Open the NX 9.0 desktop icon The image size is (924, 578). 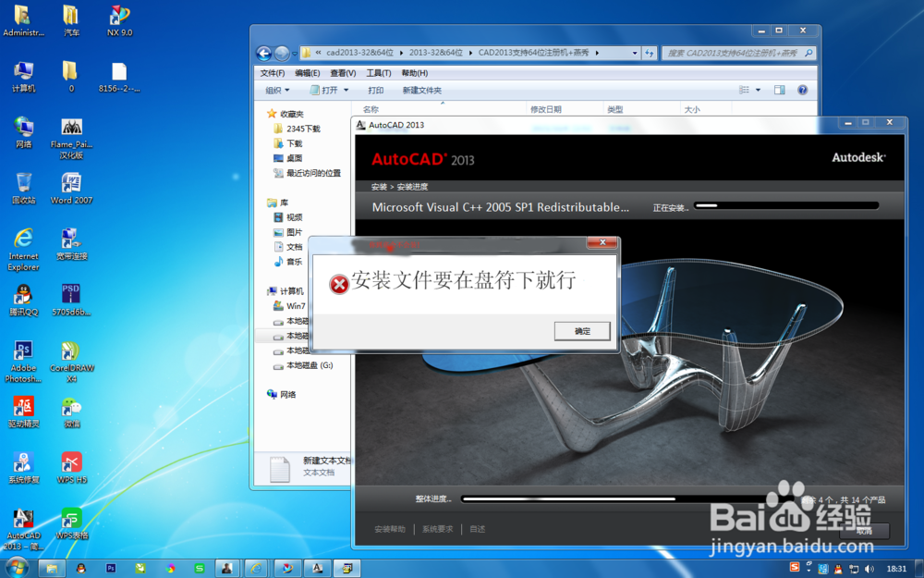coord(119,21)
